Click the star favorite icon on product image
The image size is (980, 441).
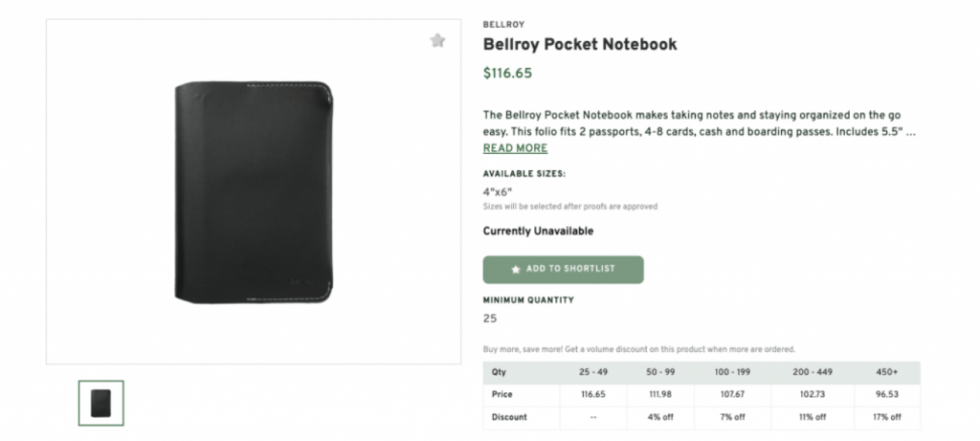(x=437, y=40)
